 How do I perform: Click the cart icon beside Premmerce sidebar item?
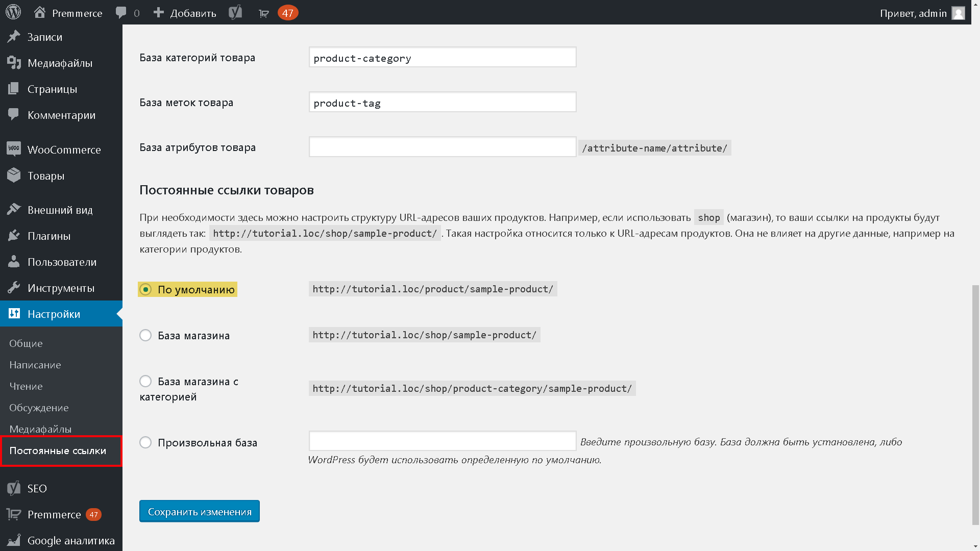click(14, 514)
